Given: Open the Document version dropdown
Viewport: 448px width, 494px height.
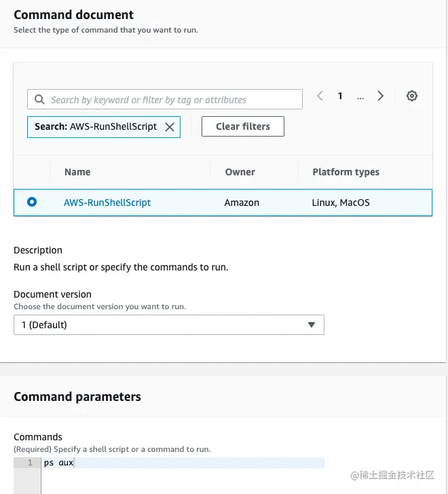Looking at the screenshot, I should coord(168,325).
